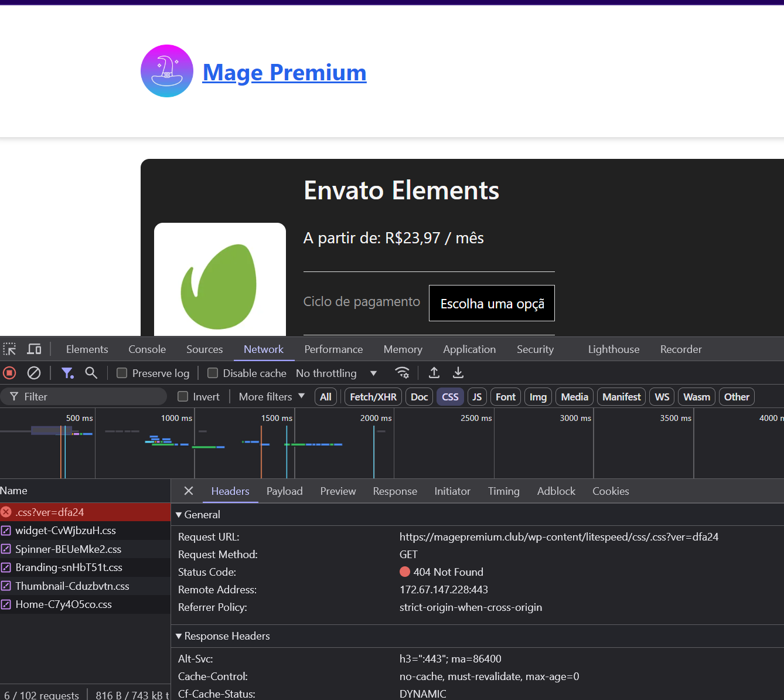The width and height of the screenshot is (784, 700).
Task: Export HAR file download icon
Action: [x=458, y=373]
